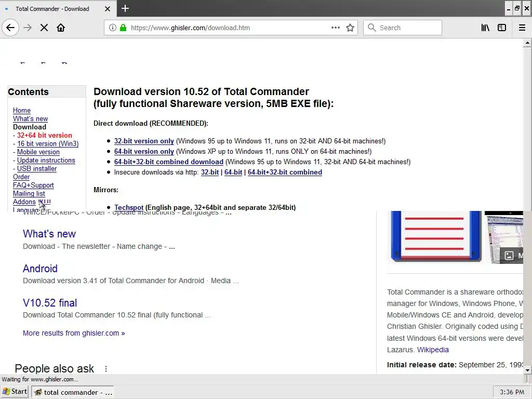The image size is (532, 399).
Task: Click the forward navigation arrow
Action: click(x=28, y=28)
